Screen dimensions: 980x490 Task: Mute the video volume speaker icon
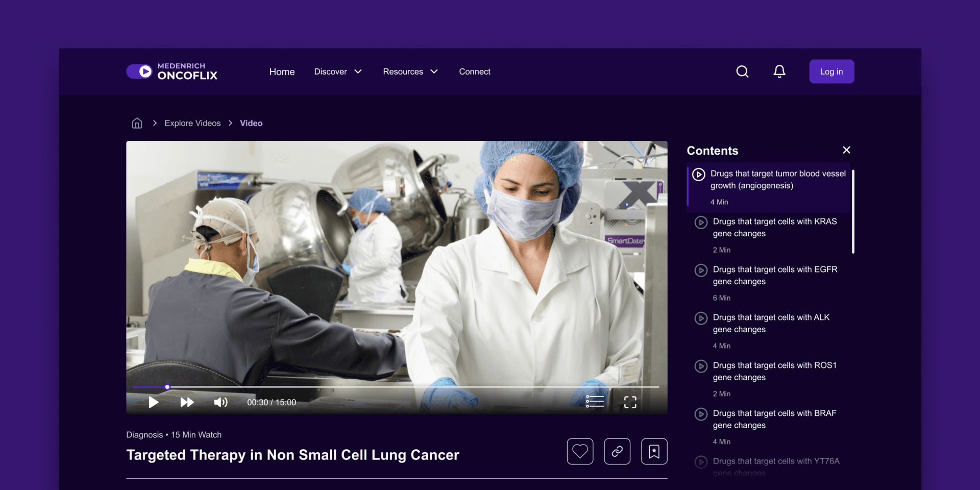(220, 402)
